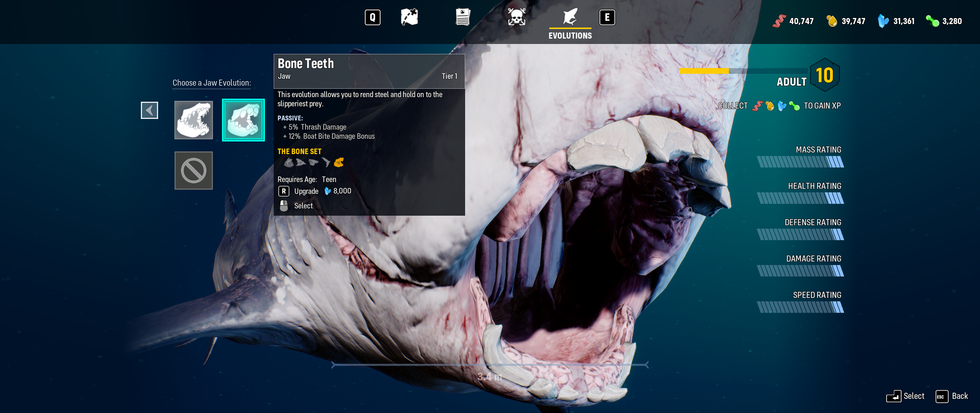Click the red protein icon in Collect row

[x=757, y=106]
